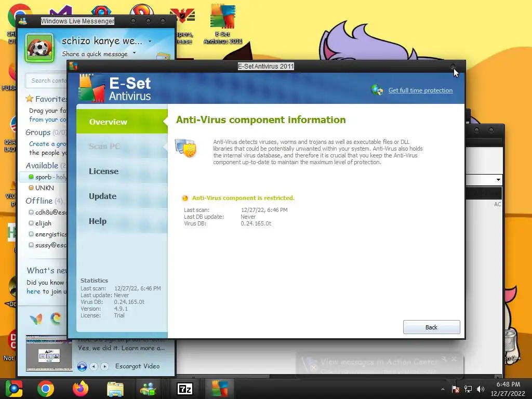Select contact UNKN in Messenger
Screen dimensions: 532x399
pyautogui.click(x=44, y=188)
